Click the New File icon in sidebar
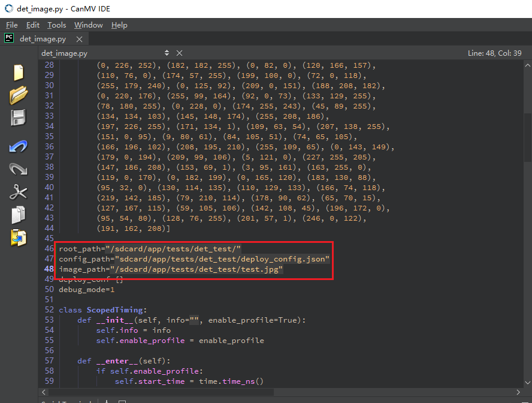Screen dimensions: 532x403 click(19, 73)
